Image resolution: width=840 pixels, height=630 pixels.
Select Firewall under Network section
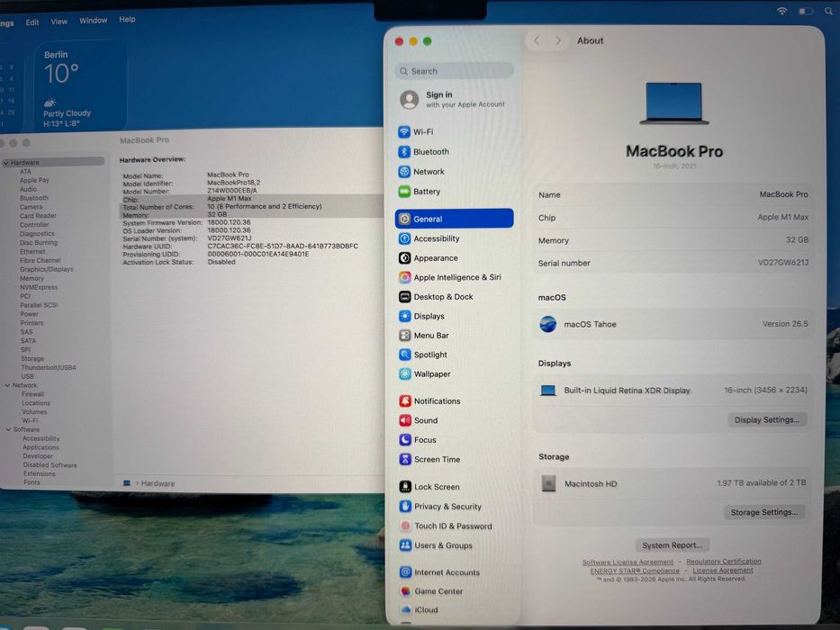pos(32,394)
